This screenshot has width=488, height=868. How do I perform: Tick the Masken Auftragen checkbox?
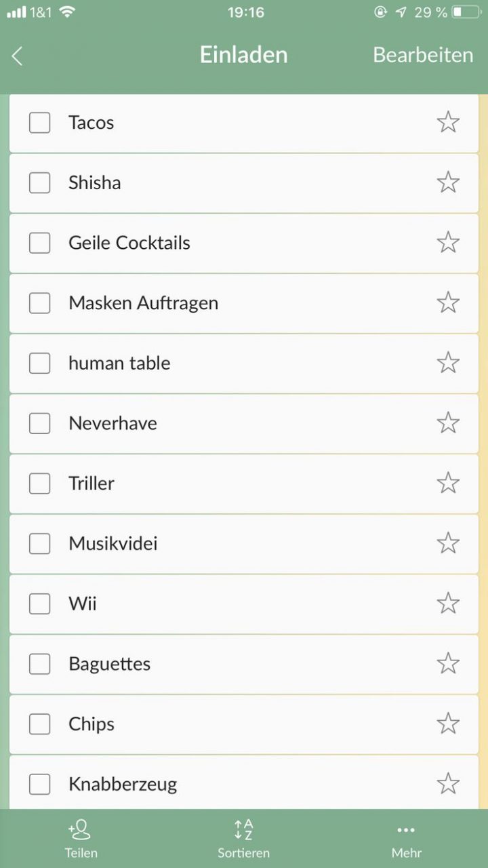39,303
